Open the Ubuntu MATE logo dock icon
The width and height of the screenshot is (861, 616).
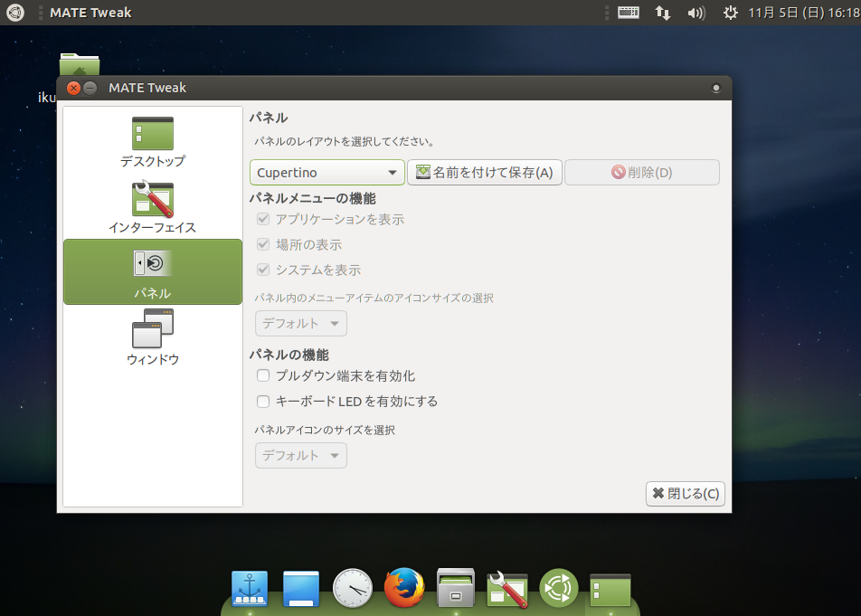pos(559,588)
